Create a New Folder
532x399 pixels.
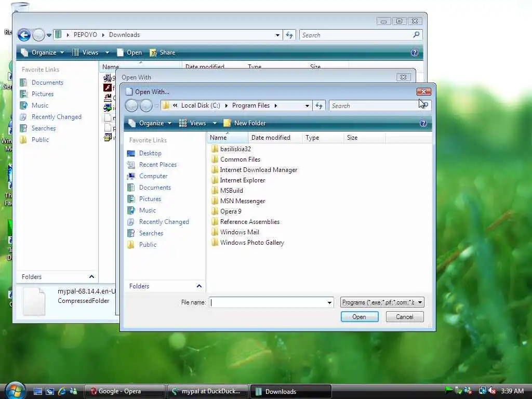click(245, 123)
